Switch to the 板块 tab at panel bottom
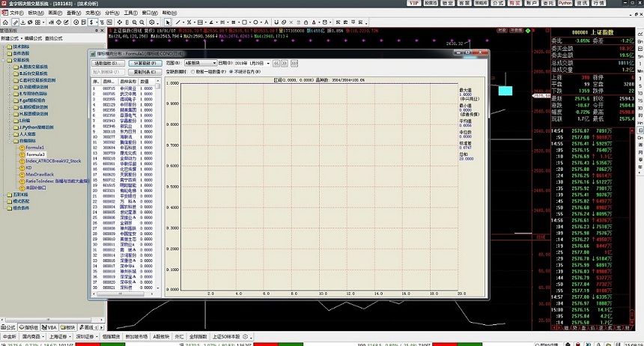Screen dimensions: 644x346 pos(69,327)
